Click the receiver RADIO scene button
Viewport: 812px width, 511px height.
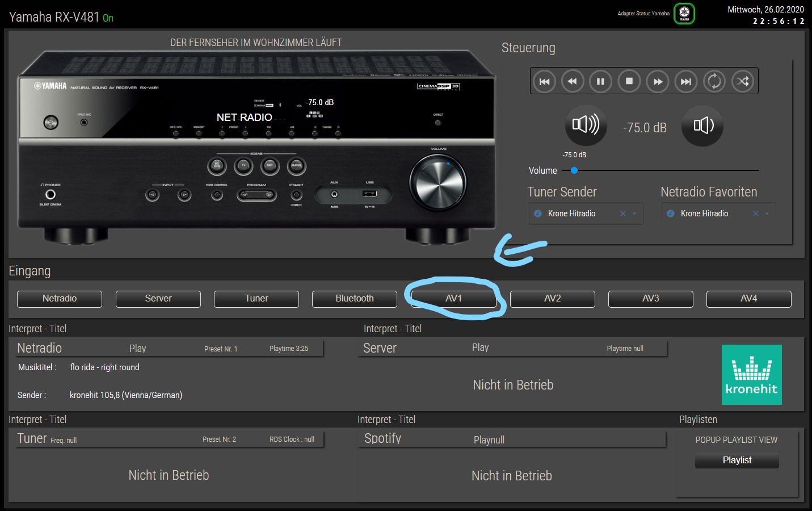point(296,166)
